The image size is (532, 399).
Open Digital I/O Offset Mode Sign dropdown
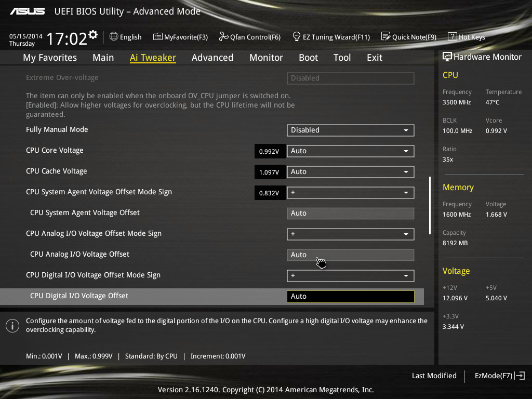click(x=351, y=276)
